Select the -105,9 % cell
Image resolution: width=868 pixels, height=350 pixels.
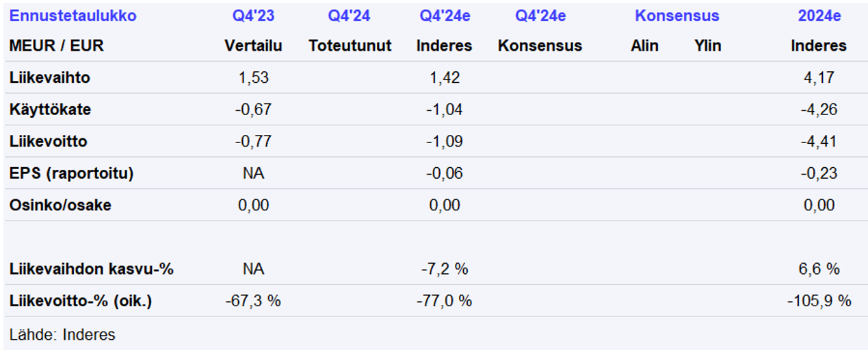click(x=819, y=301)
